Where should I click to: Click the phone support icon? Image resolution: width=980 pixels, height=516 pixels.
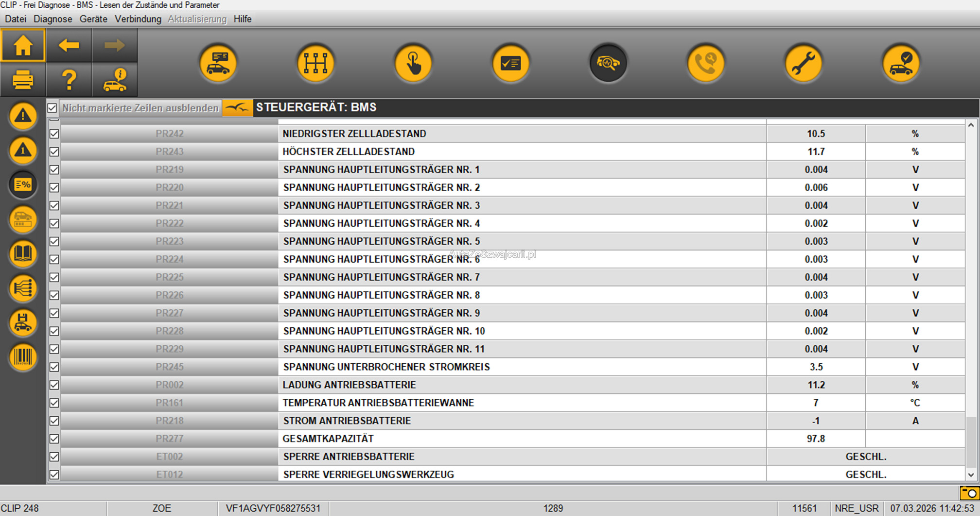point(706,63)
